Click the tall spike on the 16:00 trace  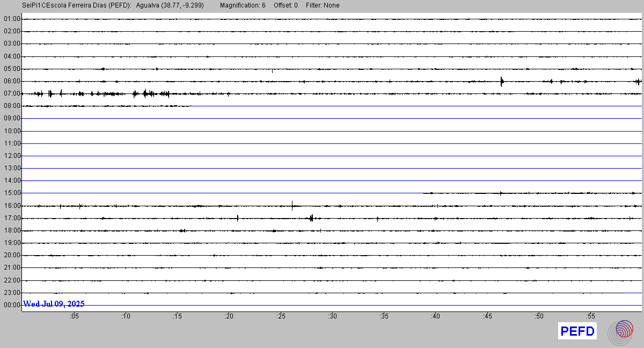[x=292, y=205]
